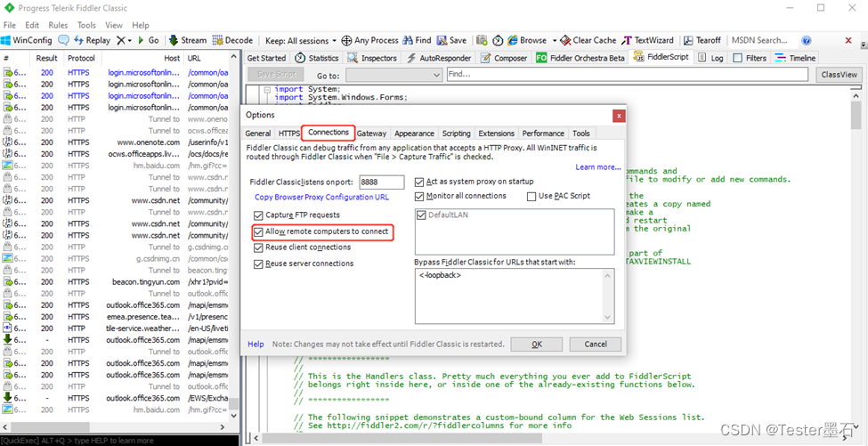The width and height of the screenshot is (868, 446).
Task: Open the Go to combo box
Action: point(394,75)
